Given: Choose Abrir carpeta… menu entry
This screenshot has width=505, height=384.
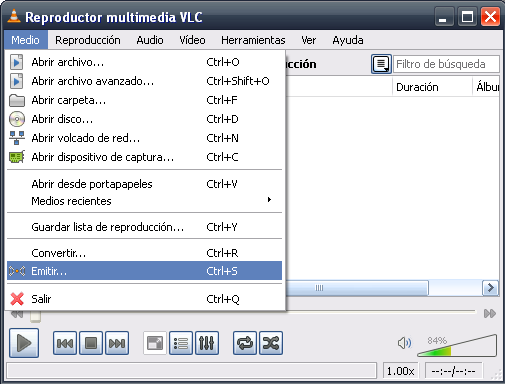Looking at the screenshot, I should point(145,100).
